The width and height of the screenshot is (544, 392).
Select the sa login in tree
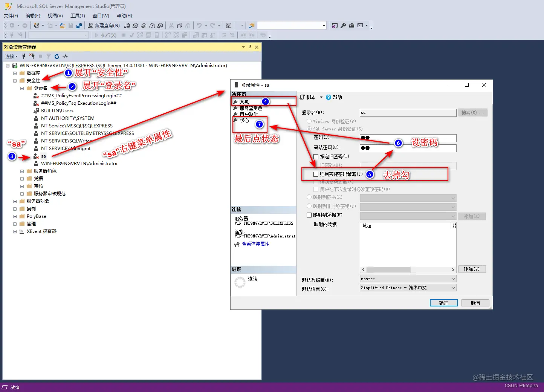click(x=43, y=156)
